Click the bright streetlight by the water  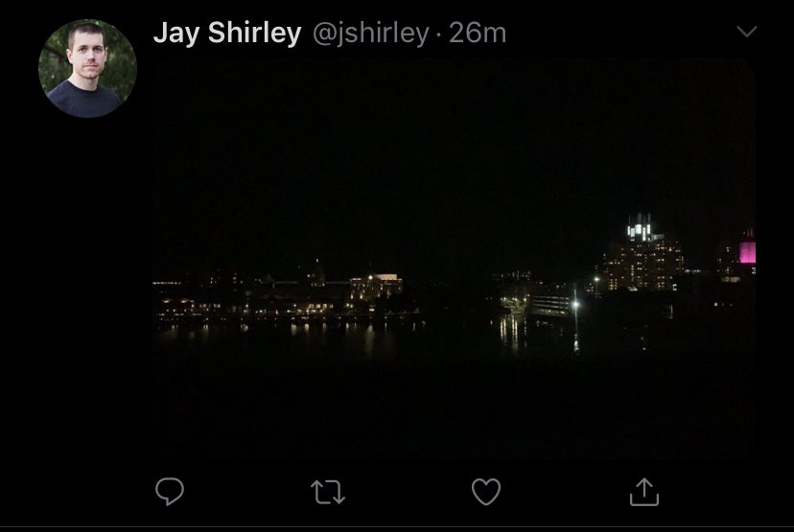575,304
